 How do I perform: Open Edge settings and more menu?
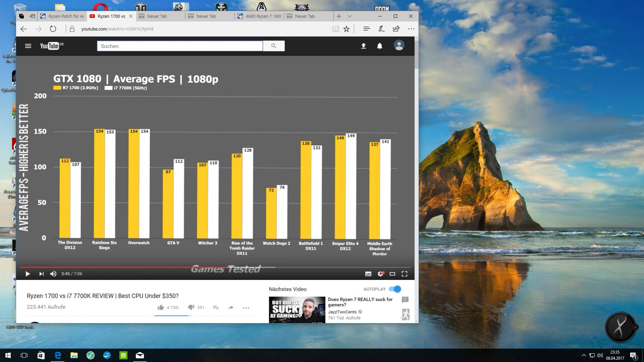411,29
